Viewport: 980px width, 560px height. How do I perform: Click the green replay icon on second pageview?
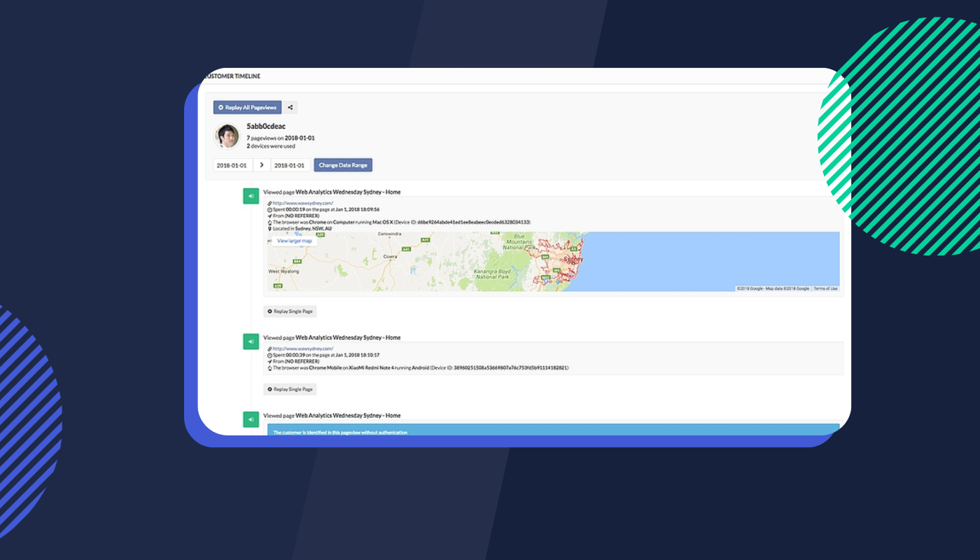tap(251, 341)
